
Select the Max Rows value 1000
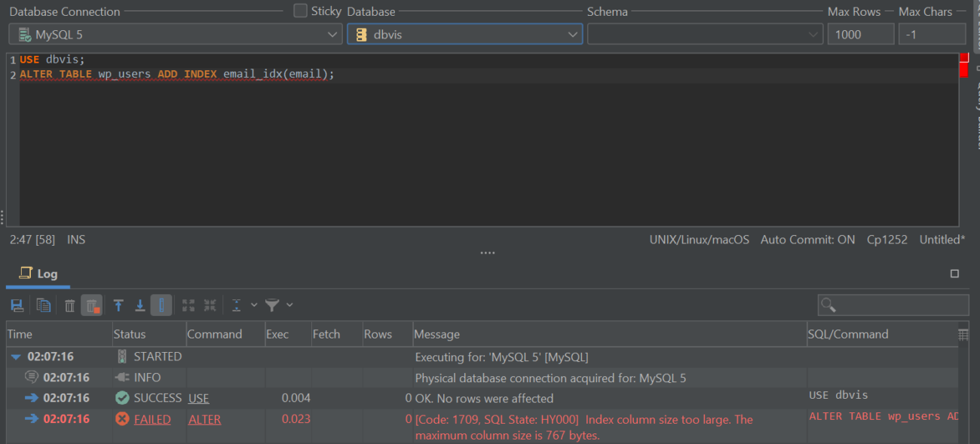[860, 33]
